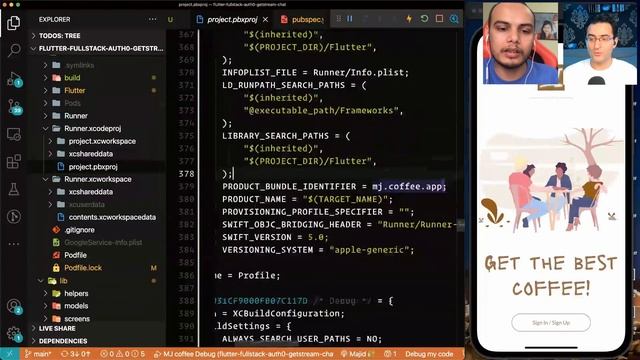Open the Source Control view

point(15,106)
